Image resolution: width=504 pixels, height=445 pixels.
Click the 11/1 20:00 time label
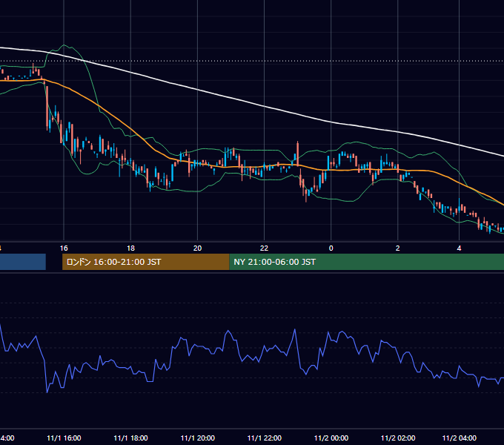[197, 438]
